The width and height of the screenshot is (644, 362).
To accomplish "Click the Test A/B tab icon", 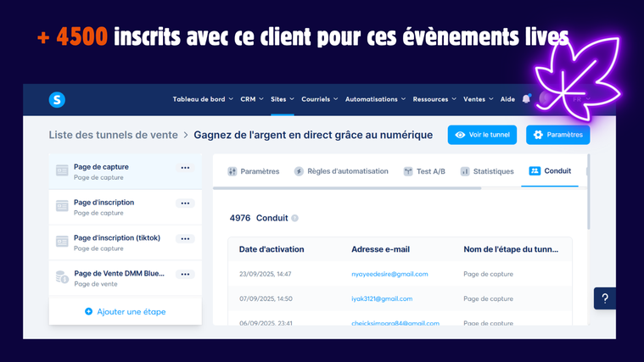I will 408,171.
